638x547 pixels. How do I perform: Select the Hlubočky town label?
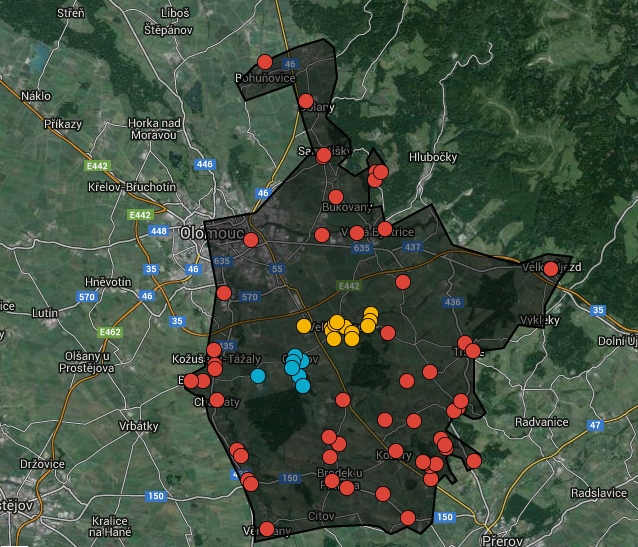tap(432, 157)
